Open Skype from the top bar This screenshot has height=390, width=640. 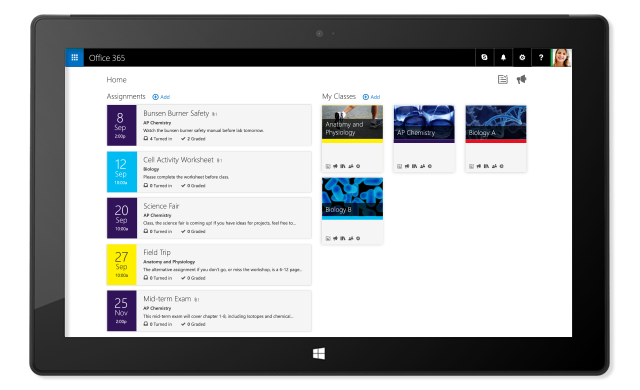(x=484, y=58)
